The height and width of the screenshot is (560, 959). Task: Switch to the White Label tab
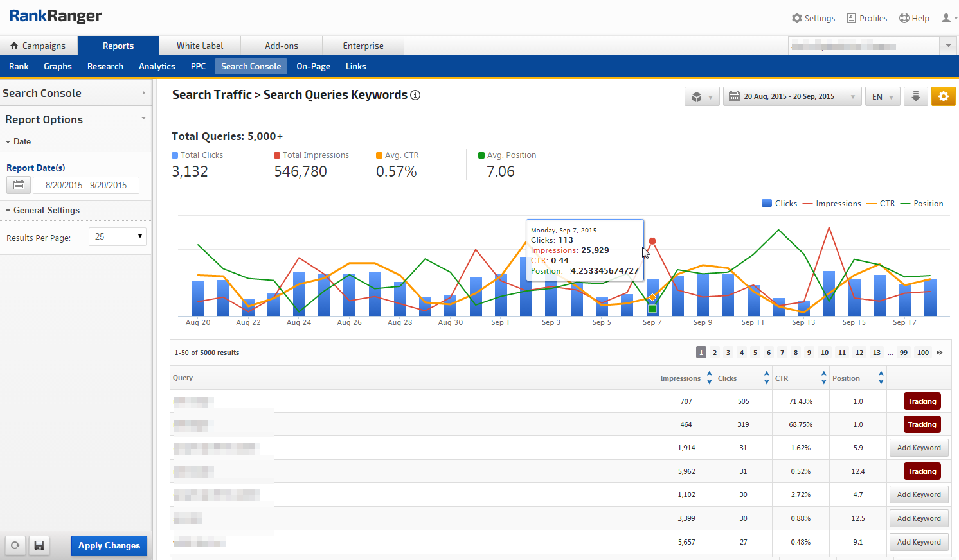(200, 46)
